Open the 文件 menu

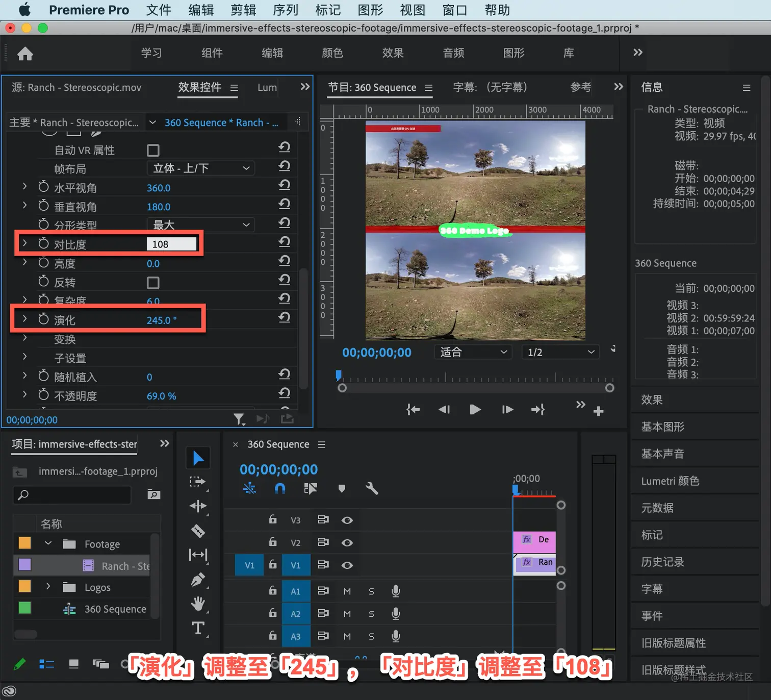[x=159, y=10]
